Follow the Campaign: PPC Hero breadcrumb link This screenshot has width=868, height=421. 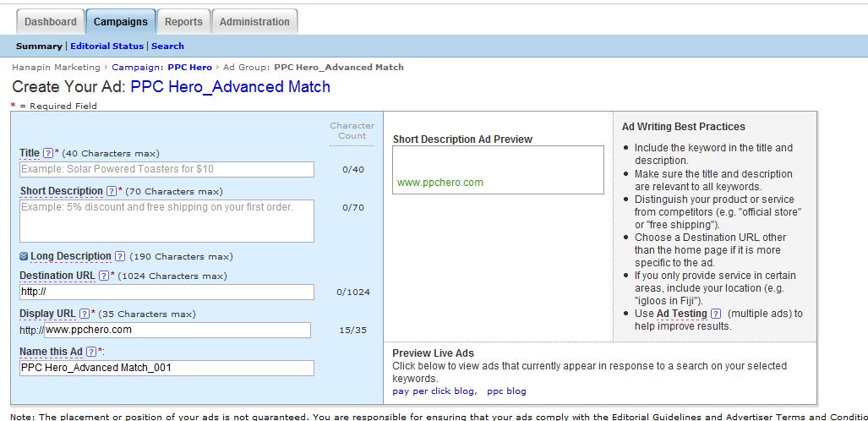click(x=161, y=67)
